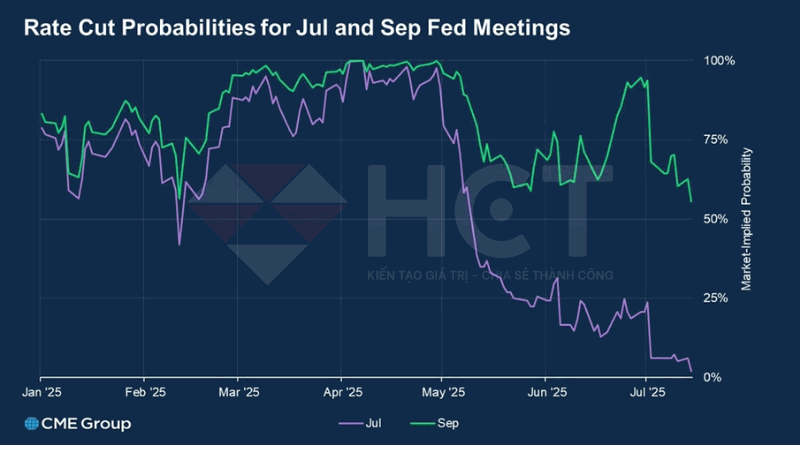Select the Jan '25 x-axis label
The image size is (800, 450).
coord(40,393)
